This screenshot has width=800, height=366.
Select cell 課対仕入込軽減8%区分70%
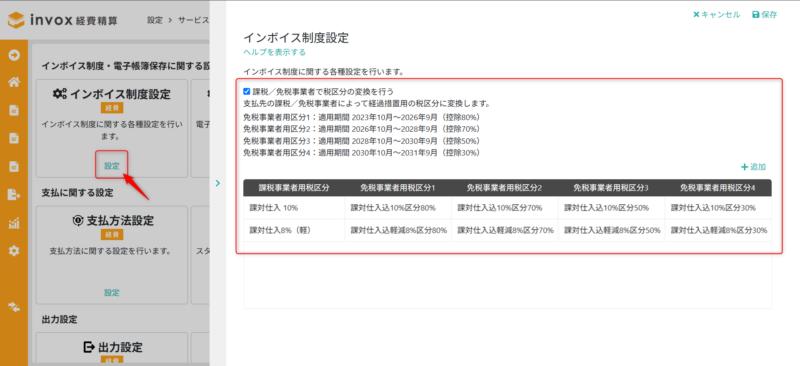(x=504, y=230)
